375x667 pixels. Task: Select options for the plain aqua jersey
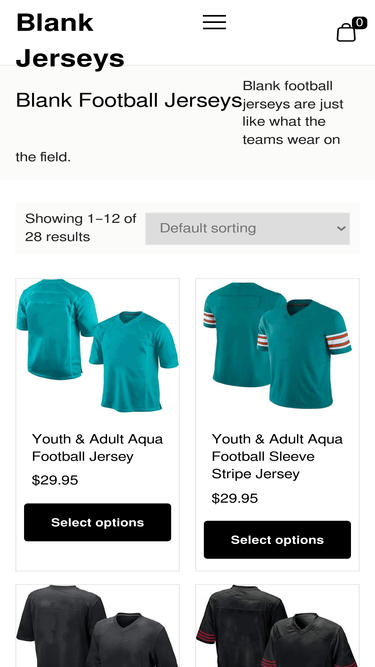[97, 522]
